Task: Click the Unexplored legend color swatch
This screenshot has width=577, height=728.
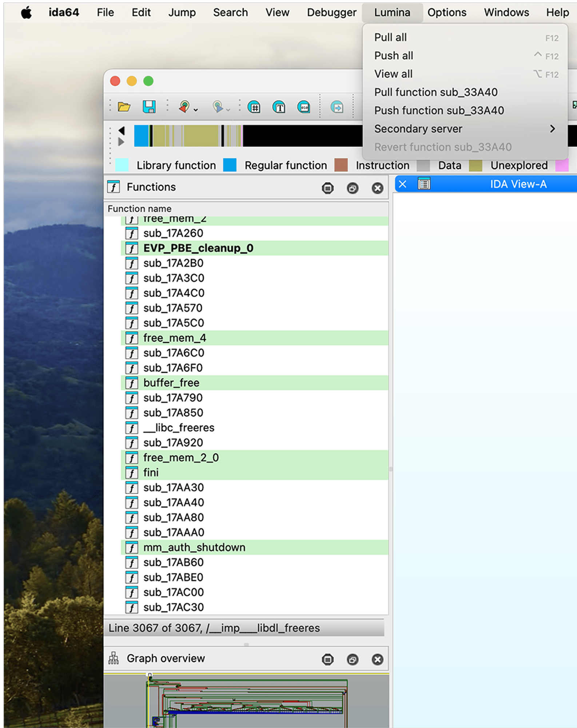Action: [x=475, y=165]
